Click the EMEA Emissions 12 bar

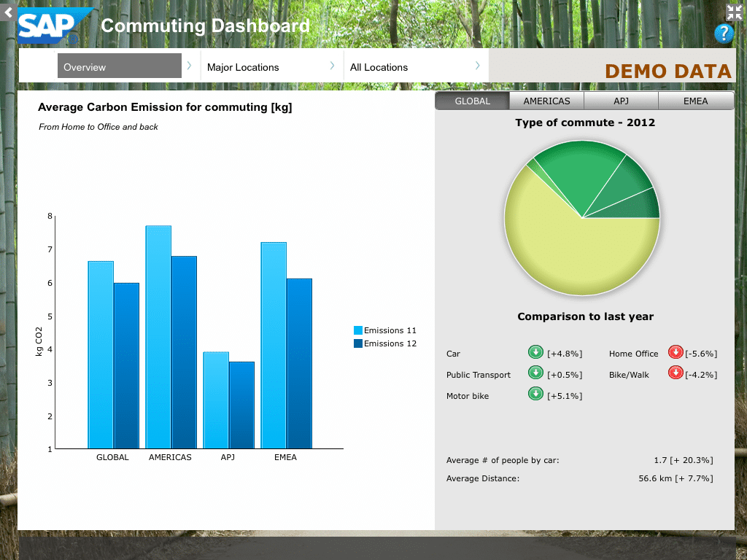(x=299, y=364)
